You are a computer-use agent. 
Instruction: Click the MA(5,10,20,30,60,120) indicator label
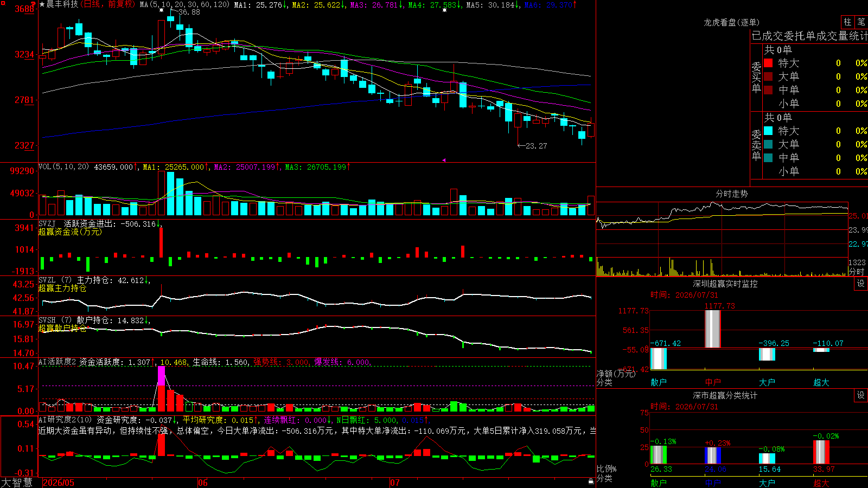point(184,4)
